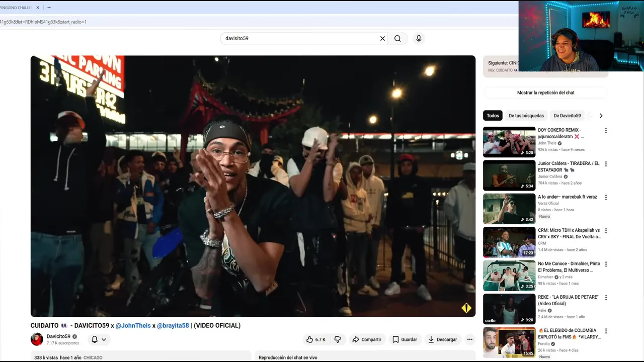This screenshot has width=644, height=362.
Task: Open more actions below the video
Action: pos(469,339)
